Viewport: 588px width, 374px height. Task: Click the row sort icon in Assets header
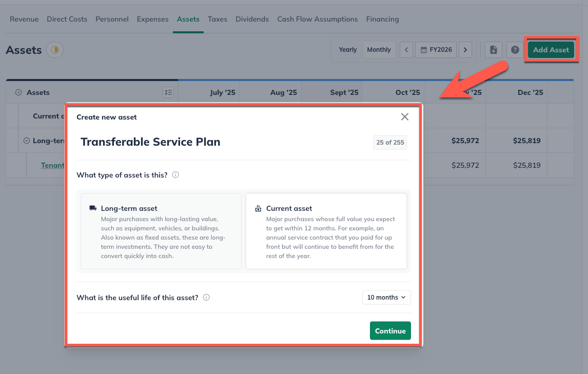[168, 92]
